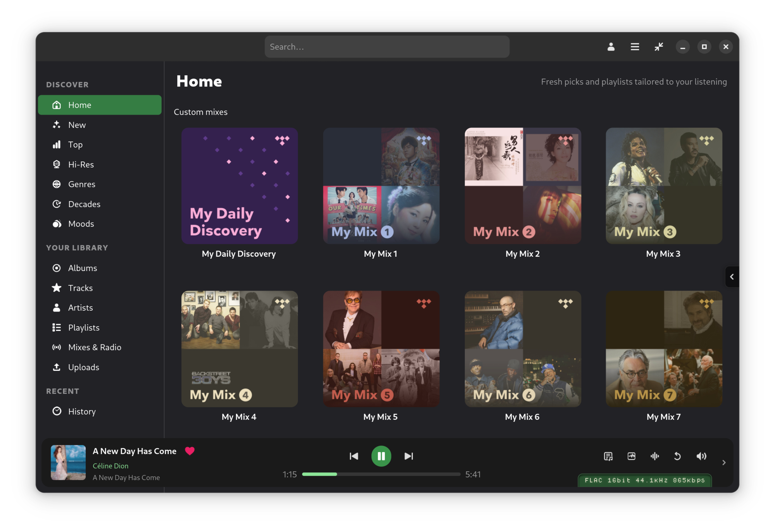This screenshot has width=775, height=532.
Task: Open the My Mix 1 cover
Action: [381, 186]
